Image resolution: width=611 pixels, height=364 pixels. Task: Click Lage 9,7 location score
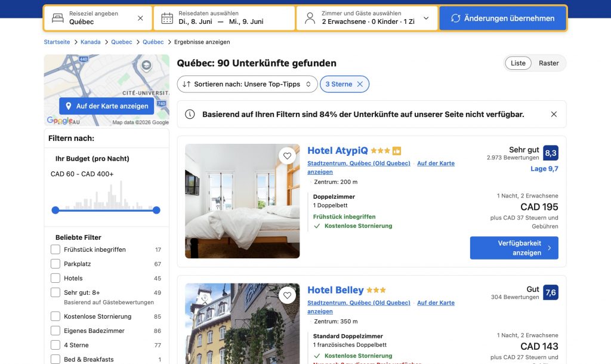pyautogui.click(x=544, y=169)
